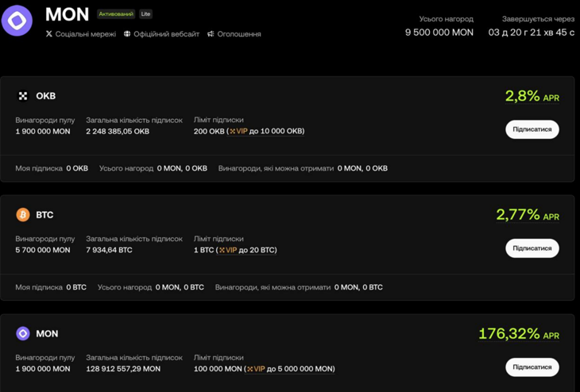Open Офіційний вебсайт link

[x=167, y=34]
